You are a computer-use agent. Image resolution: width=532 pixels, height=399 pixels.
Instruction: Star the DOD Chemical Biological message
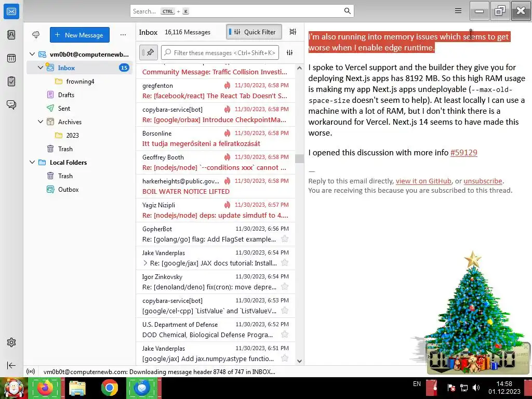coord(285,335)
